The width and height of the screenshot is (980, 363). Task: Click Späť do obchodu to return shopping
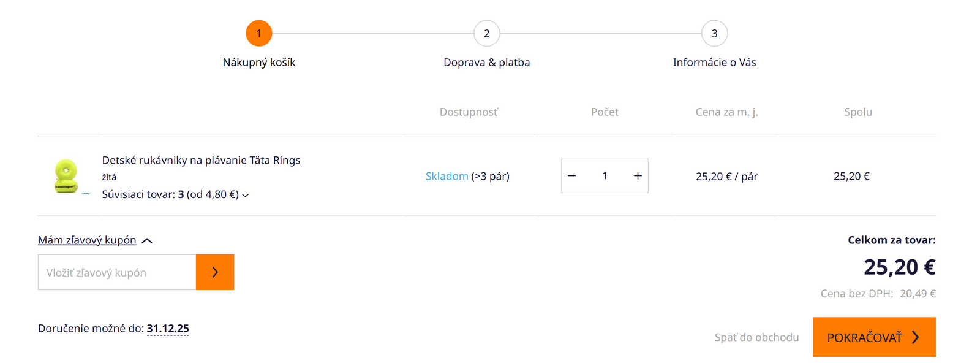(756, 337)
